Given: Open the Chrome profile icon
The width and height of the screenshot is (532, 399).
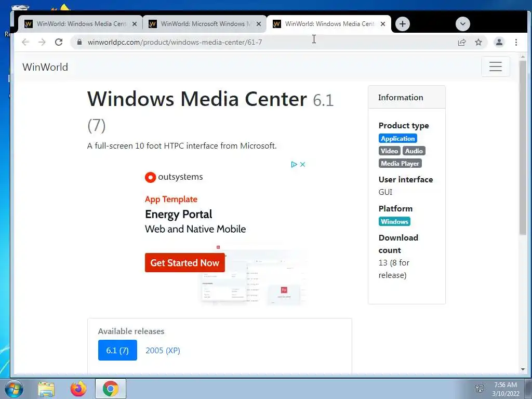Looking at the screenshot, I should point(499,42).
